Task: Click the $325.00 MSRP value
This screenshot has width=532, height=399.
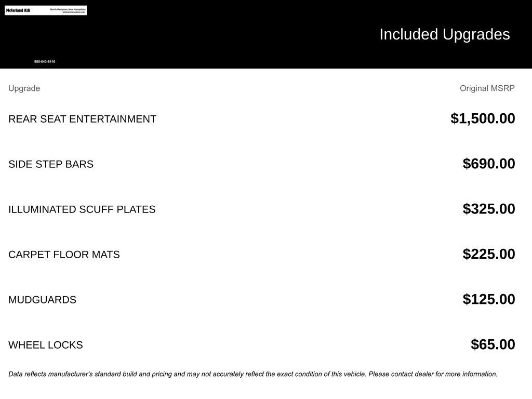Action: coord(489,209)
